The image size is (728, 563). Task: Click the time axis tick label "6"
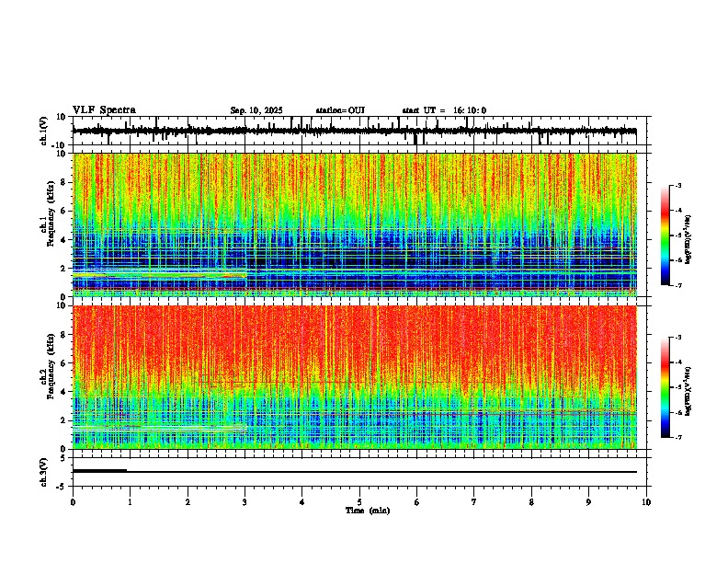(417, 502)
